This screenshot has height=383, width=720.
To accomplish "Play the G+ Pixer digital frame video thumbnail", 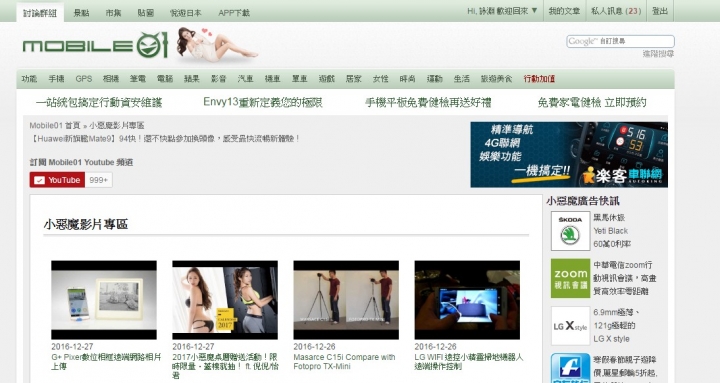I will pyautogui.click(x=104, y=300).
